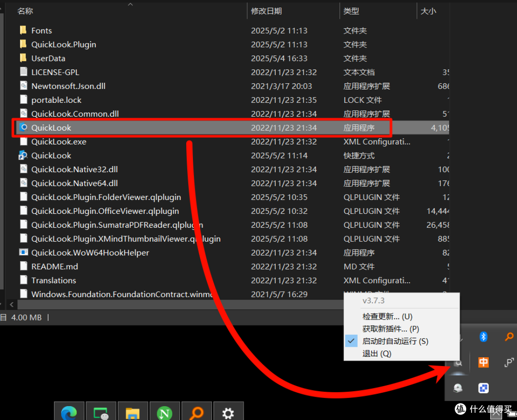Open the green N app on the taskbar

(x=165, y=412)
